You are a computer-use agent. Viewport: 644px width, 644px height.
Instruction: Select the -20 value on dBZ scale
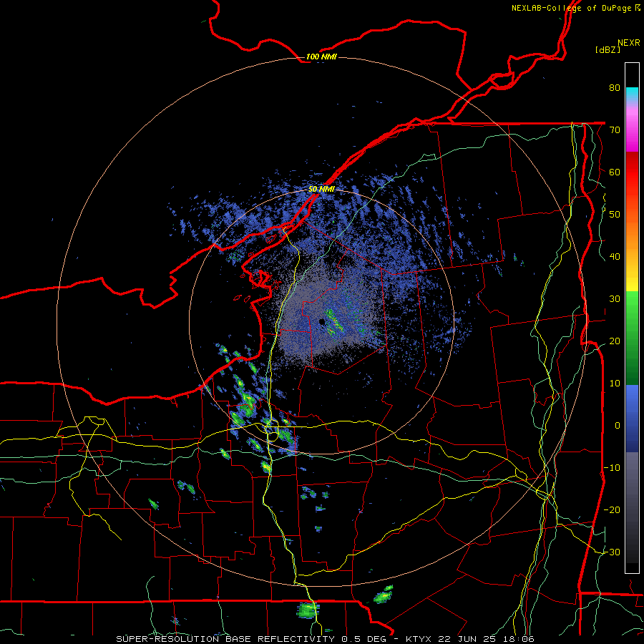(x=612, y=510)
